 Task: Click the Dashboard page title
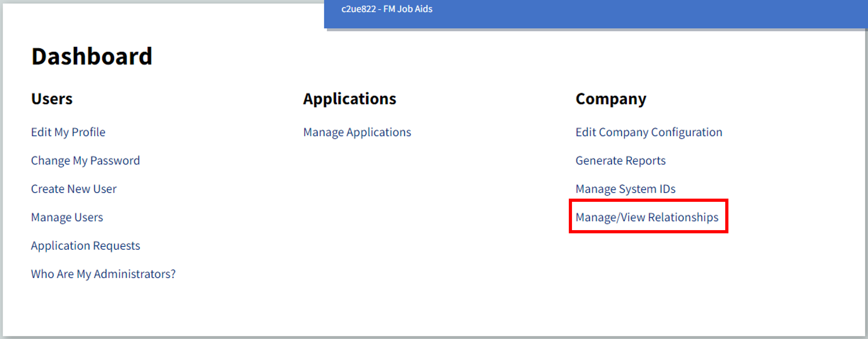[x=92, y=56]
